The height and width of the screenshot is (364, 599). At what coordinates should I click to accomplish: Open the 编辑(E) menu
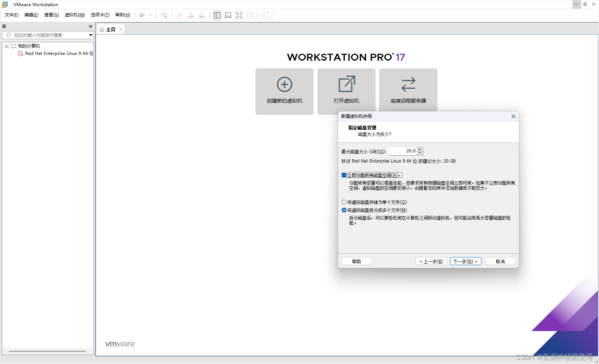[x=31, y=15]
